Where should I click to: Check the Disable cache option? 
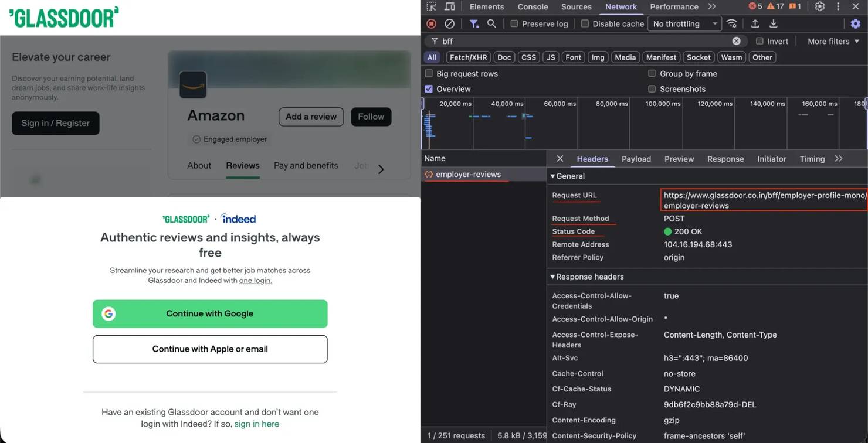[585, 24]
